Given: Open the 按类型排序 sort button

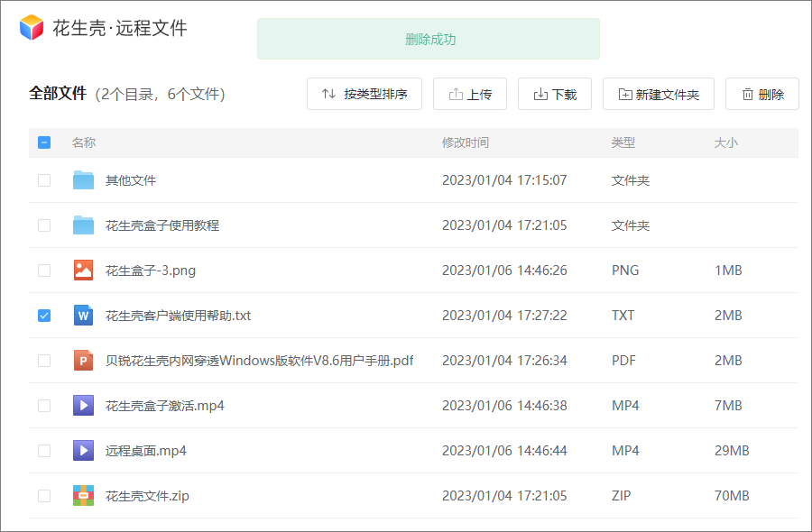Looking at the screenshot, I should pos(364,94).
